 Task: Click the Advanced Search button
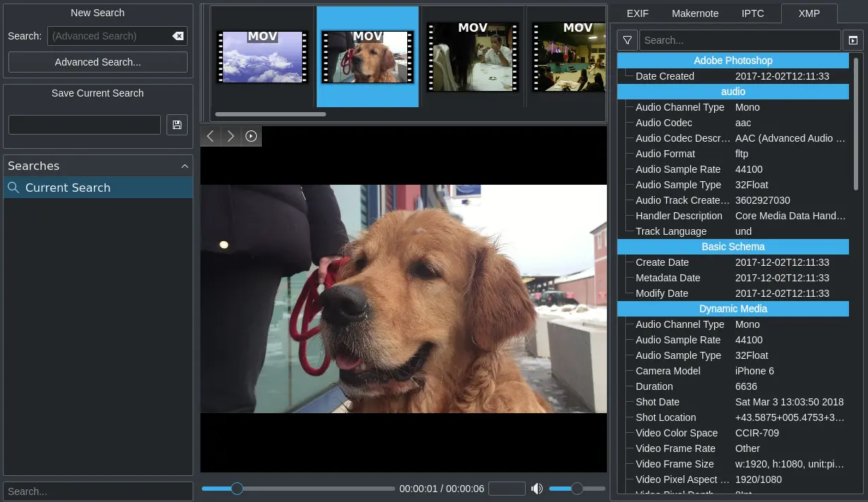pyautogui.click(x=97, y=62)
